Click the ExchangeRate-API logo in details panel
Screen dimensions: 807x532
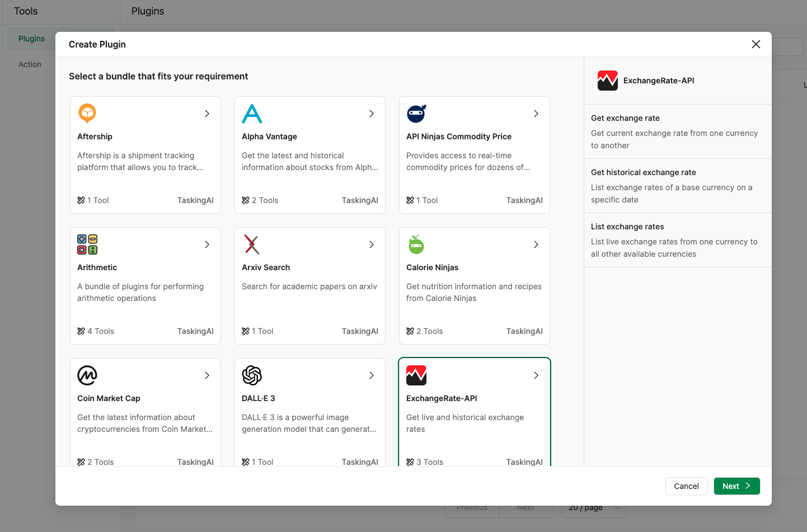[608, 81]
